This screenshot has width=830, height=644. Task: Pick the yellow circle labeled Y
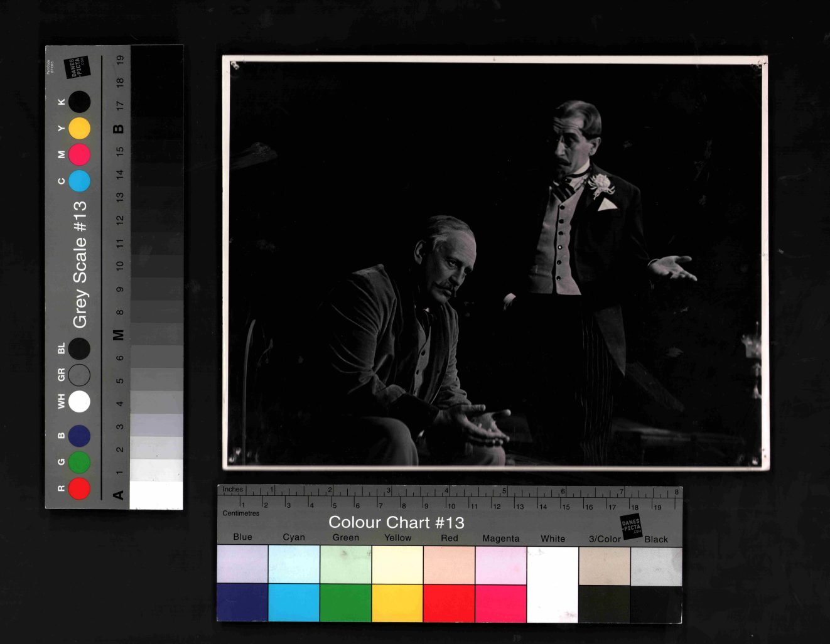click(79, 128)
